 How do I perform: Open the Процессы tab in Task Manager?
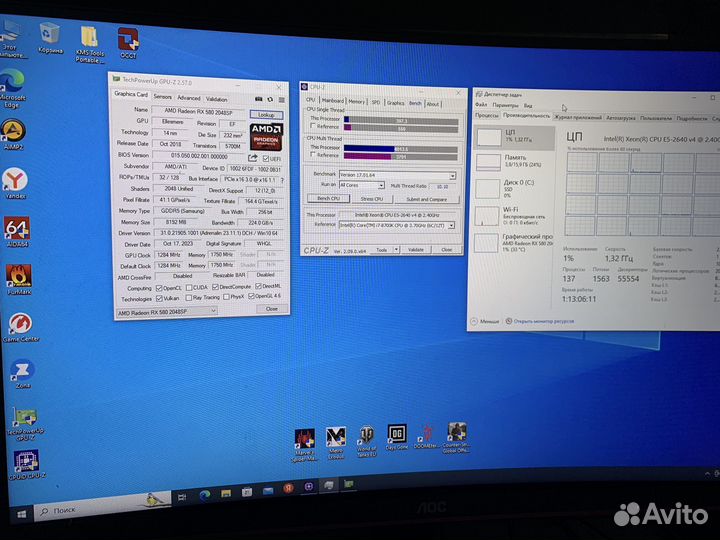[487, 115]
